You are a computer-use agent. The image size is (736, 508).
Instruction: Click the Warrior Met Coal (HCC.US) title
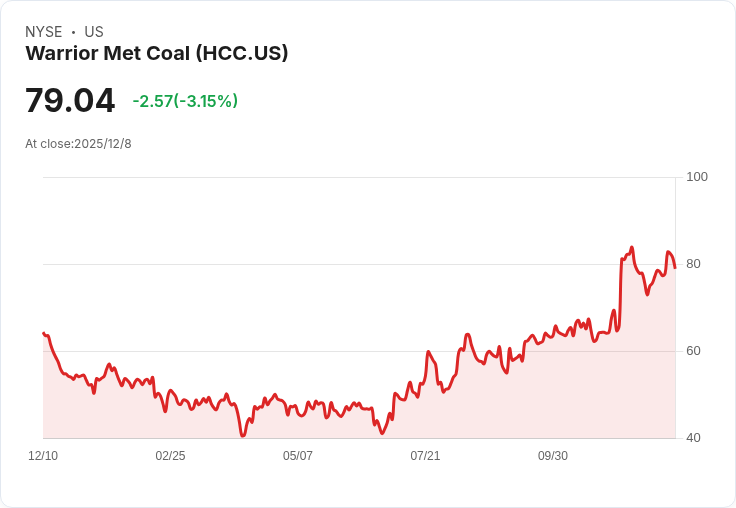coord(156,53)
